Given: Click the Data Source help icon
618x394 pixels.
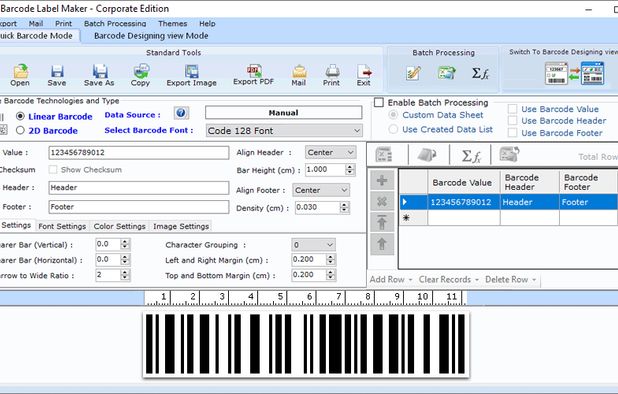Looking at the screenshot, I should click(x=181, y=113).
